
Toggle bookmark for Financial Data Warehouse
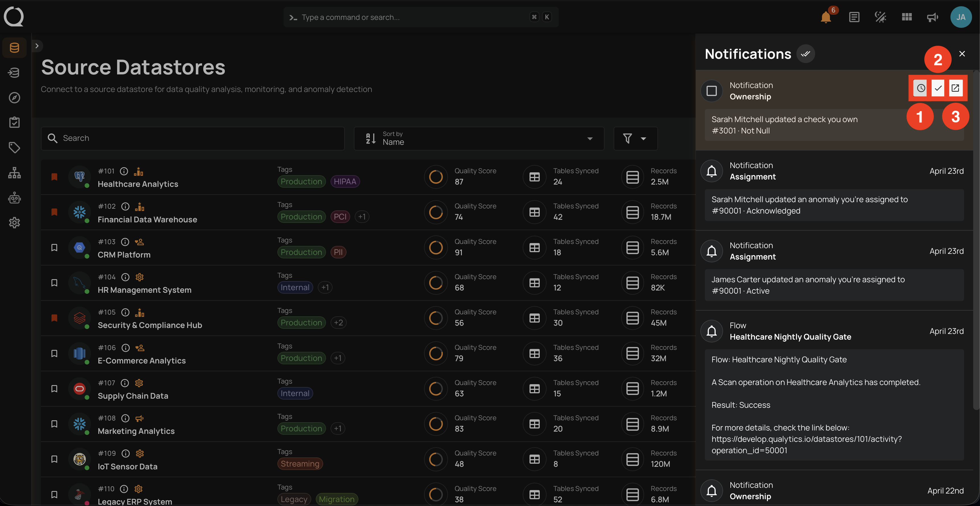tap(54, 212)
